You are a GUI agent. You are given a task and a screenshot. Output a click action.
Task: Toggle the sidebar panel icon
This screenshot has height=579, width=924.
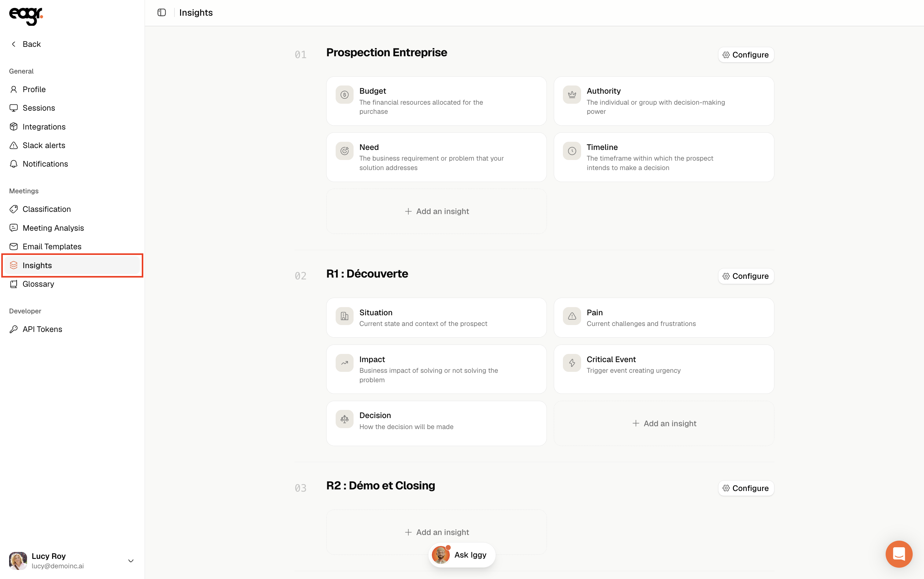(162, 13)
